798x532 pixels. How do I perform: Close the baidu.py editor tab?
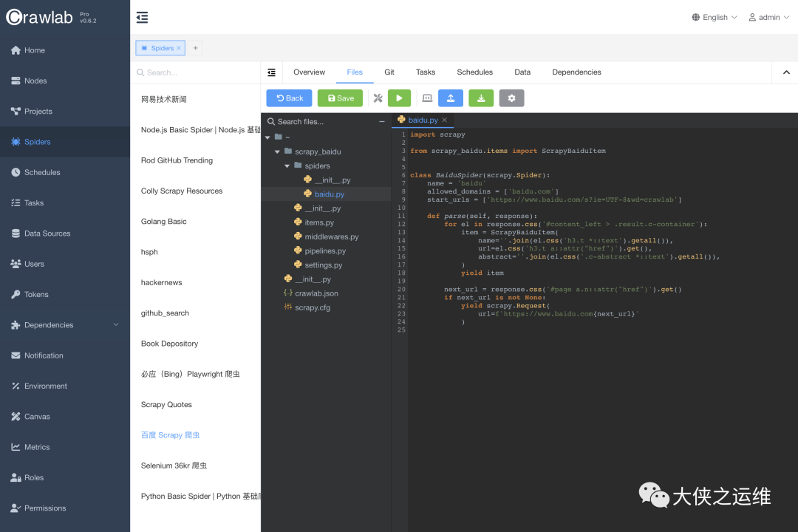[444, 120]
